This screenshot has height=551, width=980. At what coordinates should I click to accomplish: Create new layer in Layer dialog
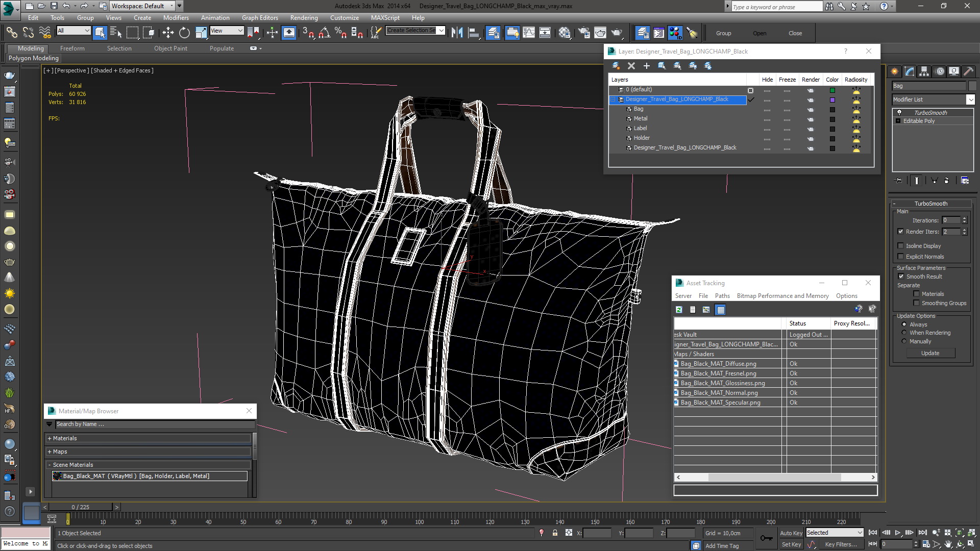pos(616,66)
